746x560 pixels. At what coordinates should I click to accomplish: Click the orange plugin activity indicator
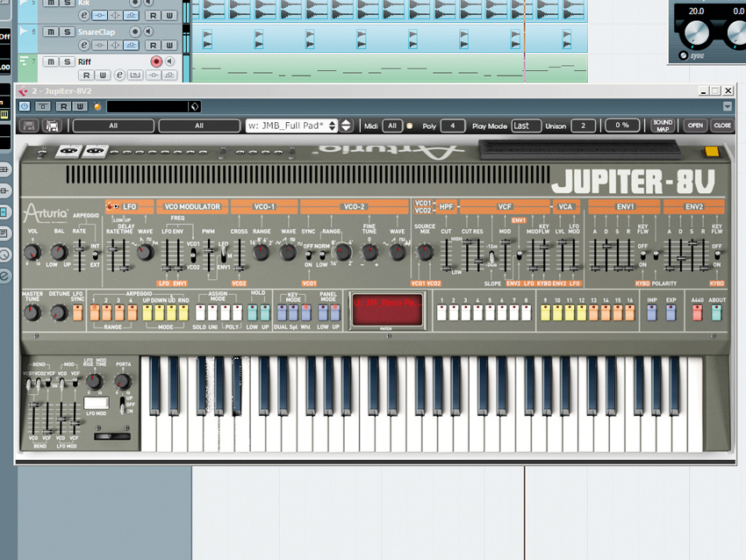tap(97, 106)
